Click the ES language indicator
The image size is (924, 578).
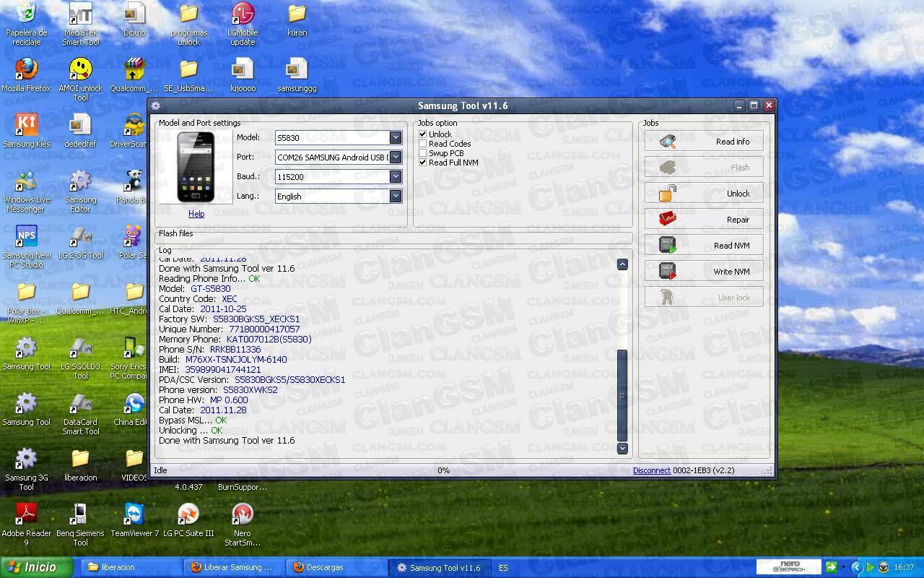[503, 568]
